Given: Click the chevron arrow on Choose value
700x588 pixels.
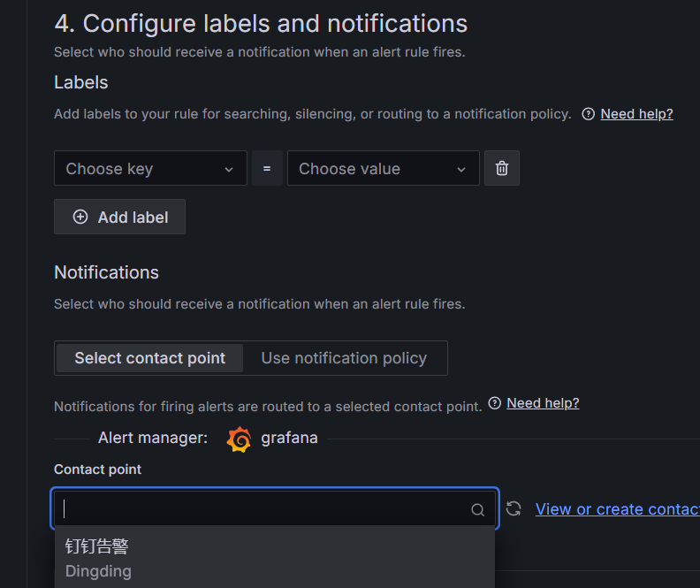Looking at the screenshot, I should click(x=461, y=169).
